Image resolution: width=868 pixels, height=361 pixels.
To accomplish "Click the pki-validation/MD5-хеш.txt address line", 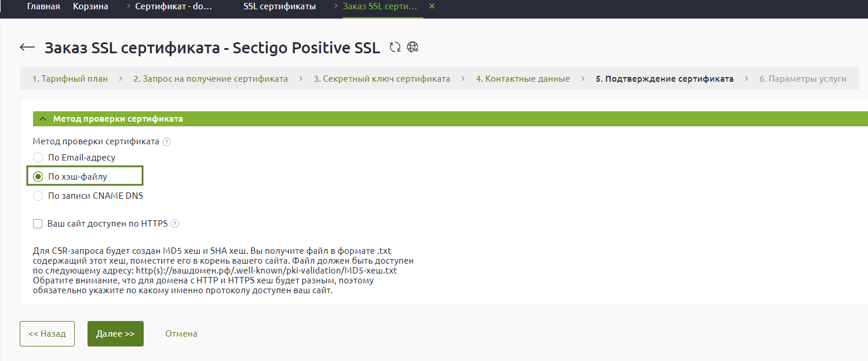I will point(215,271).
